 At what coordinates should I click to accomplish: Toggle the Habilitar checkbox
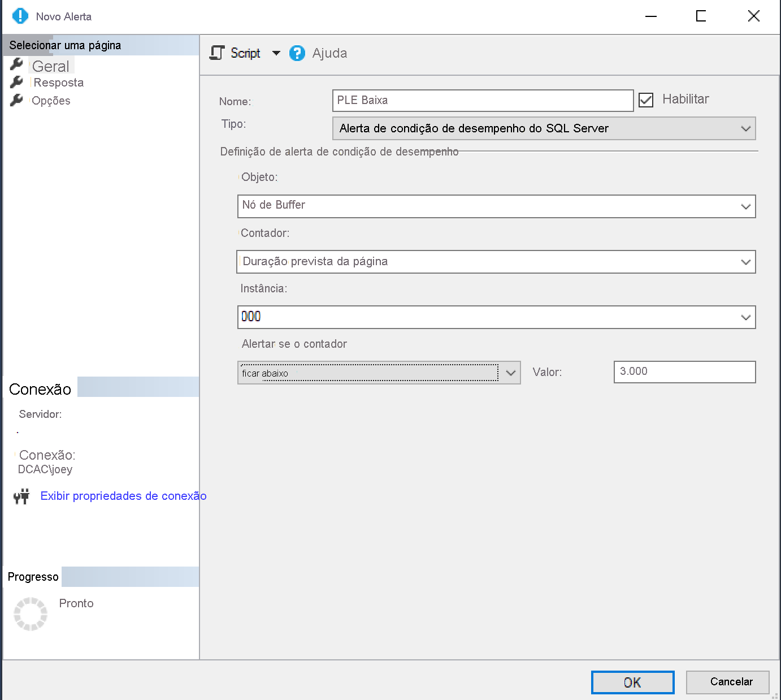pyautogui.click(x=646, y=100)
